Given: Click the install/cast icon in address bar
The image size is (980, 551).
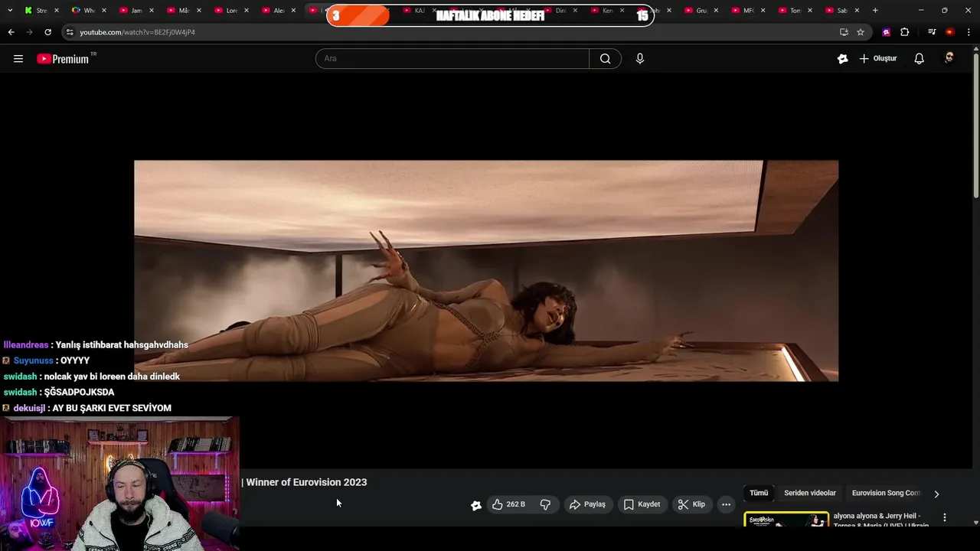Looking at the screenshot, I should [x=844, y=32].
